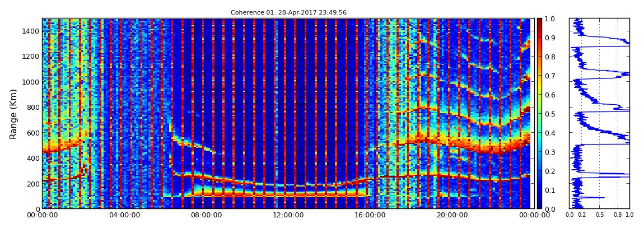
Task: Click the 'Range (Km)' y-axis label
Action: [x=13, y=114]
